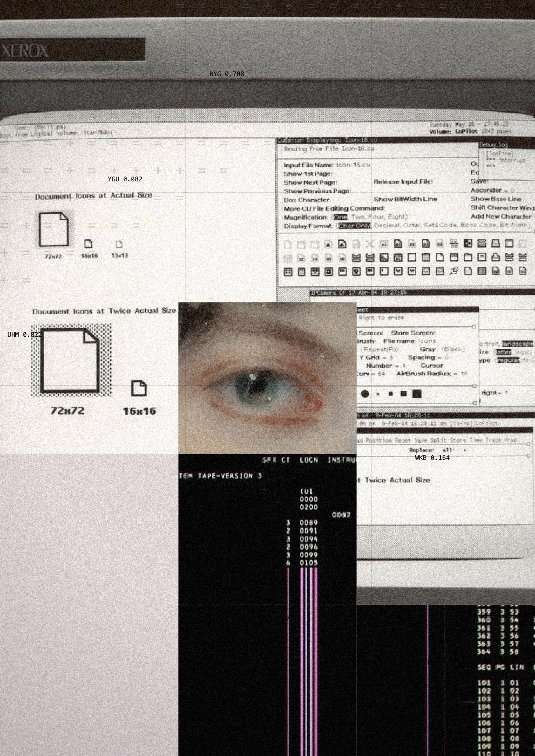The width and height of the screenshot is (535, 756).
Task: Click the 72x72 document icon at actual size
Action: (x=54, y=230)
